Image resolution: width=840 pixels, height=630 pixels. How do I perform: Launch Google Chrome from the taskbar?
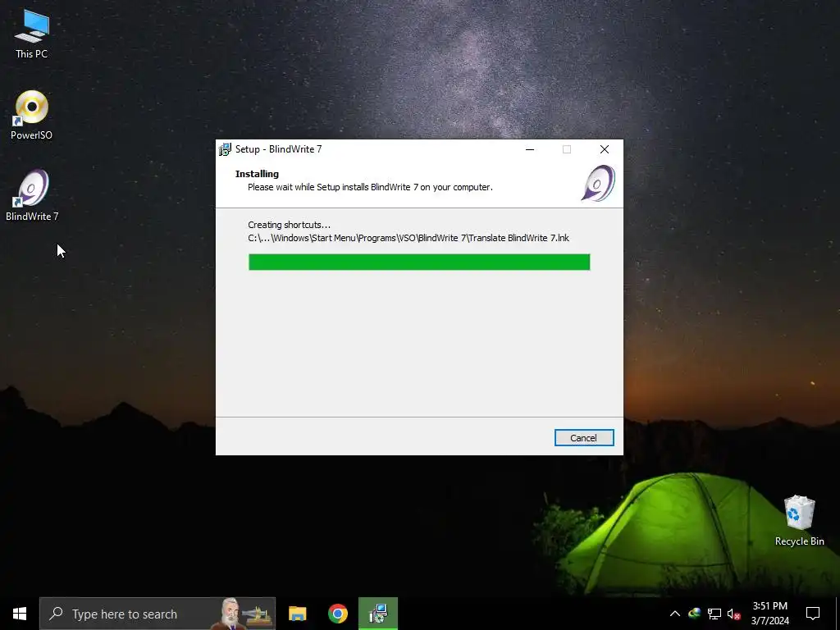point(337,614)
